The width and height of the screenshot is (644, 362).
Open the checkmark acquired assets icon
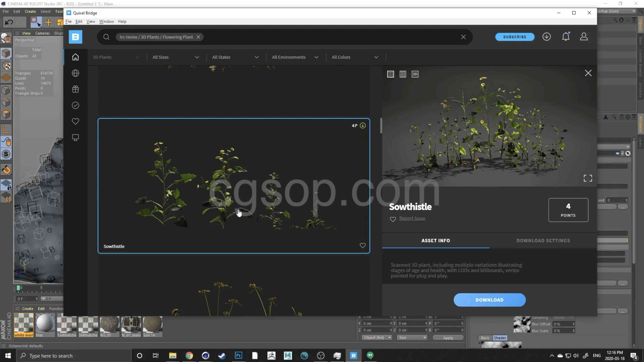pyautogui.click(x=75, y=105)
